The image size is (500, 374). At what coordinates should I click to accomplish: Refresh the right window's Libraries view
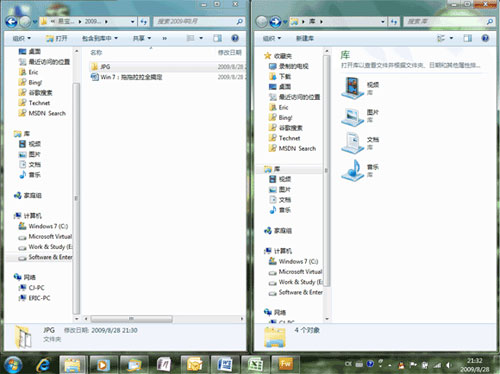(394, 22)
